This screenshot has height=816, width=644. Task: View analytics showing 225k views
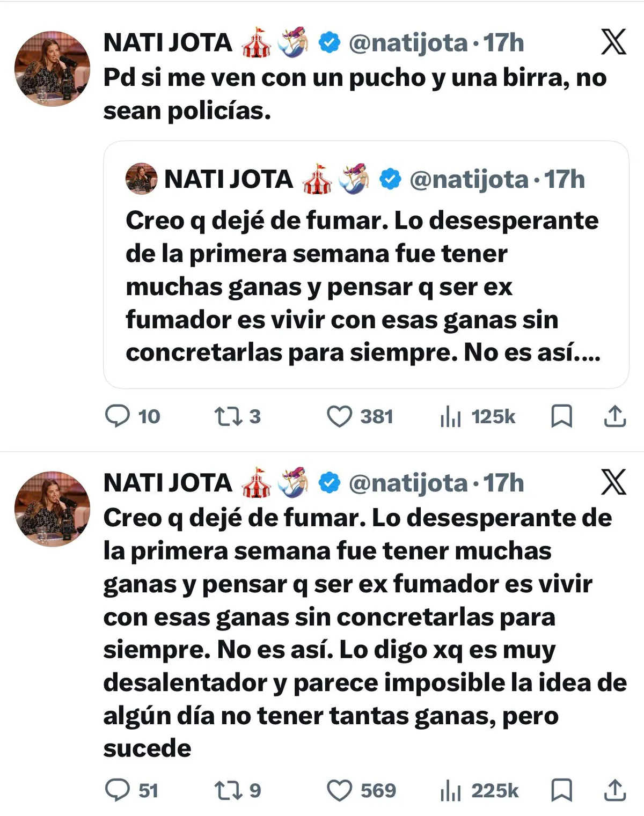pos(450,790)
